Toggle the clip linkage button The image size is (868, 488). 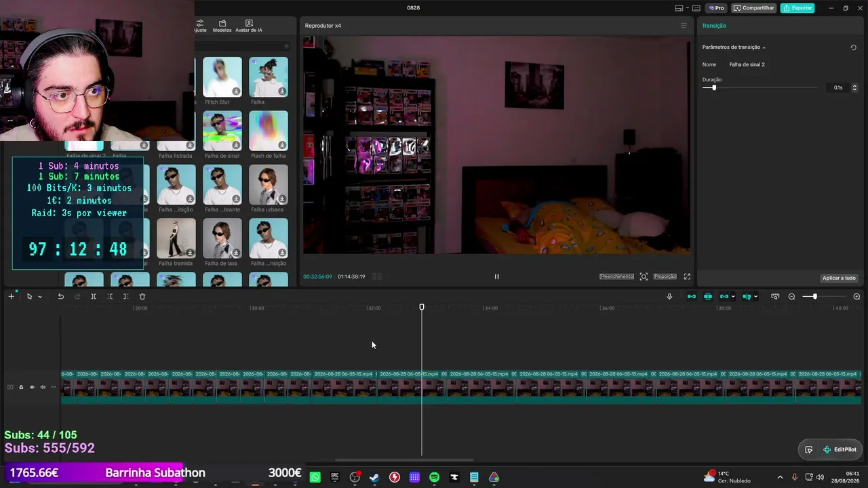(724, 296)
